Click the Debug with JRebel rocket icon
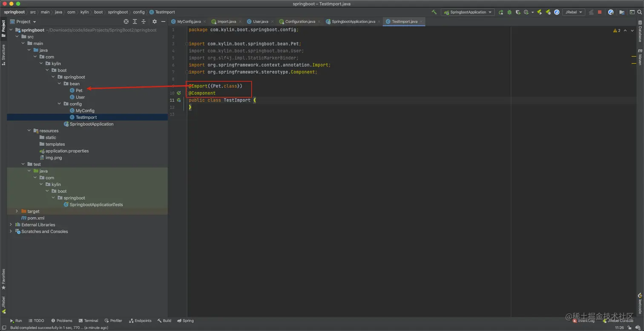 [548, 12]
